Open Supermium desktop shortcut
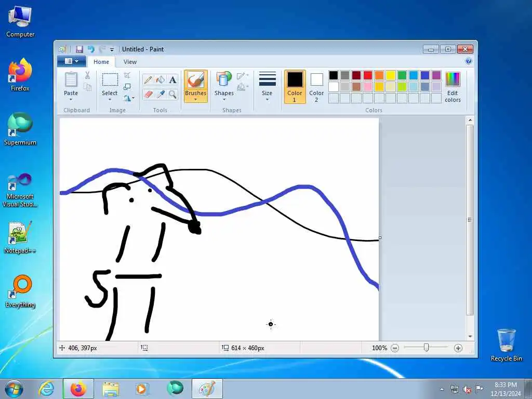Image resolution: width=532 pixels, height=399 pixels. click(x=20, y=129)
